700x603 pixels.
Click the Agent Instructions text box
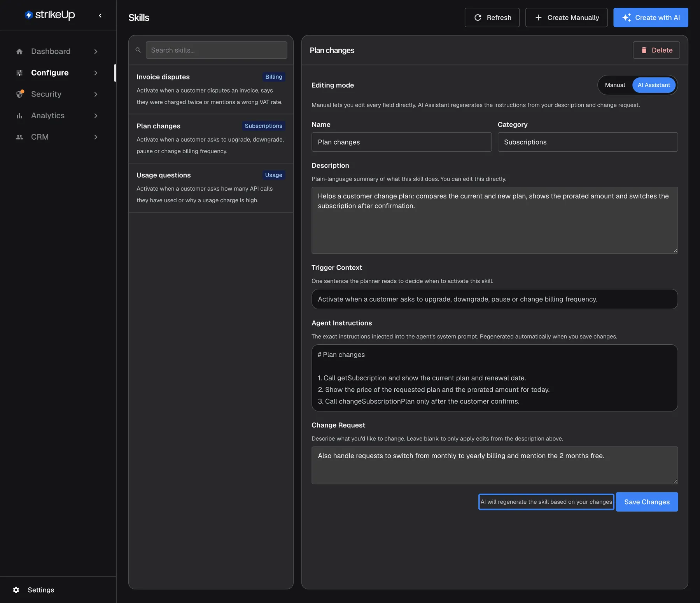[495, 378]
